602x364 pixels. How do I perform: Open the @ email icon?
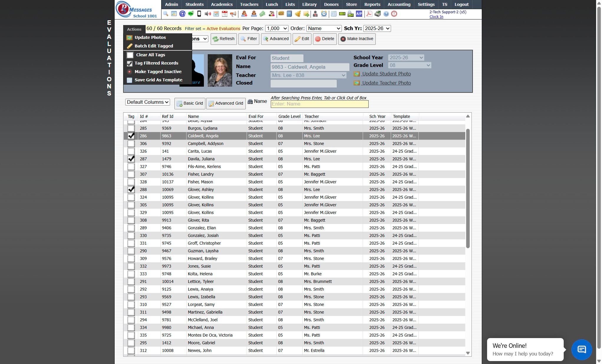(x=182, y=14)
